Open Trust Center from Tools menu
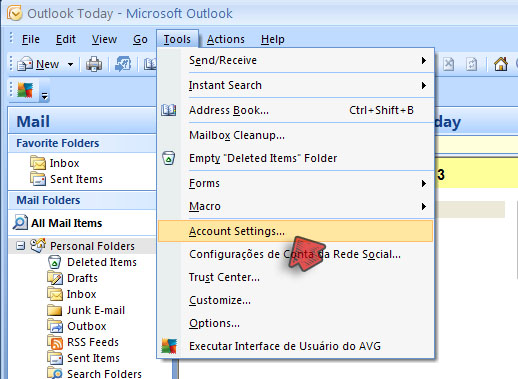Screen dimensions: 518x379 pyautogui.click(x=295, y=277)
